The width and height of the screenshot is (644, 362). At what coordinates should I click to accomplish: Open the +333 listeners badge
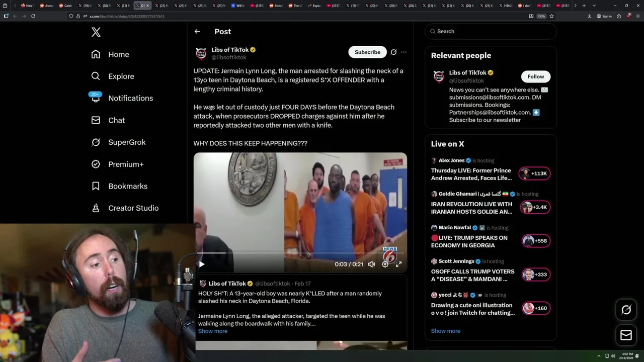[x=535, y=275]
